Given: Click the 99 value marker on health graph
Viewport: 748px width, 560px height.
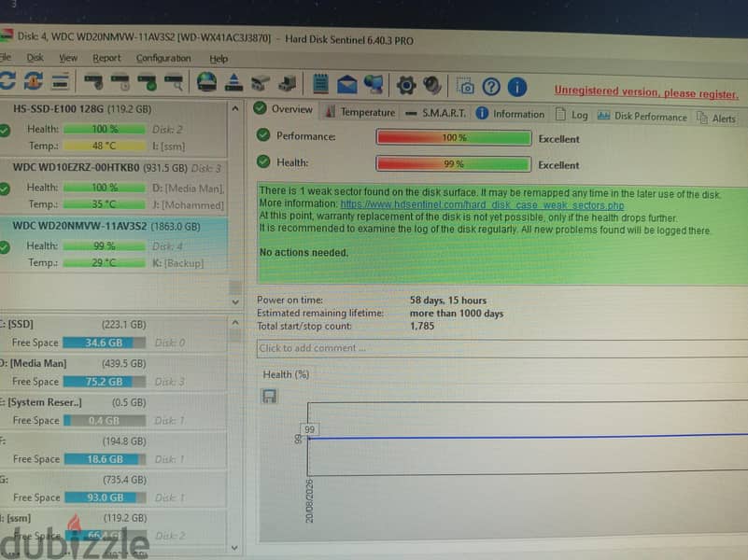Looking at the screenshot, I should coord(310,429).
